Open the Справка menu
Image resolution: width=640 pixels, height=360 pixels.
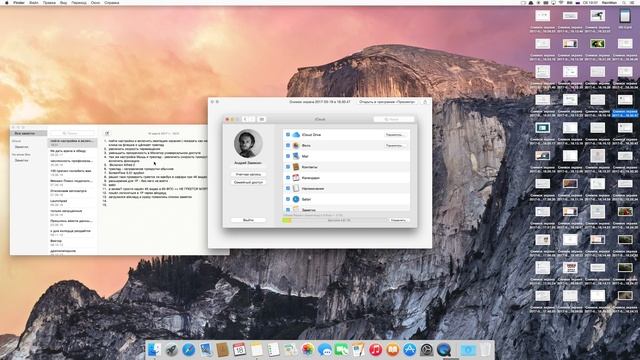(111, 2)
